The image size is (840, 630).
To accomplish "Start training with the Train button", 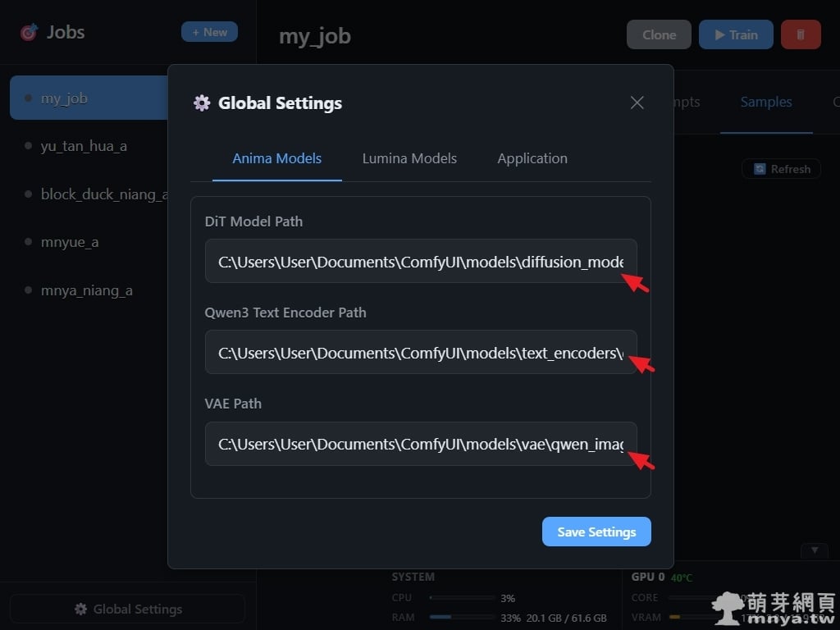I will tap(736, 34).
